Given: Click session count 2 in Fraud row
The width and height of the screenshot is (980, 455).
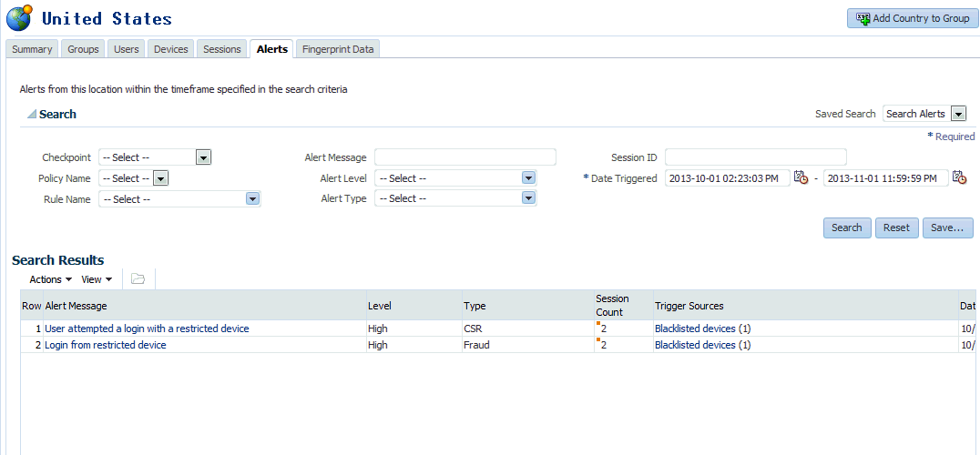Looking at the screenshot, I should (x=603, y=345).
